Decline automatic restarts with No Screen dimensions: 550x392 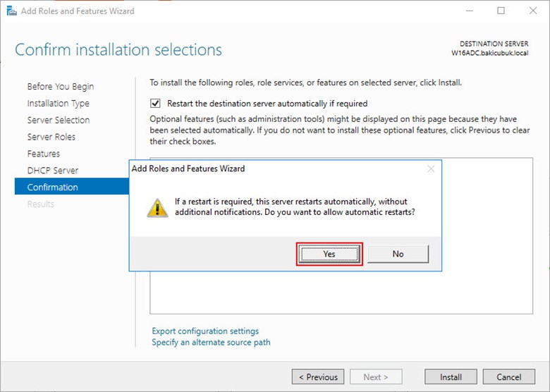(398, 254)
